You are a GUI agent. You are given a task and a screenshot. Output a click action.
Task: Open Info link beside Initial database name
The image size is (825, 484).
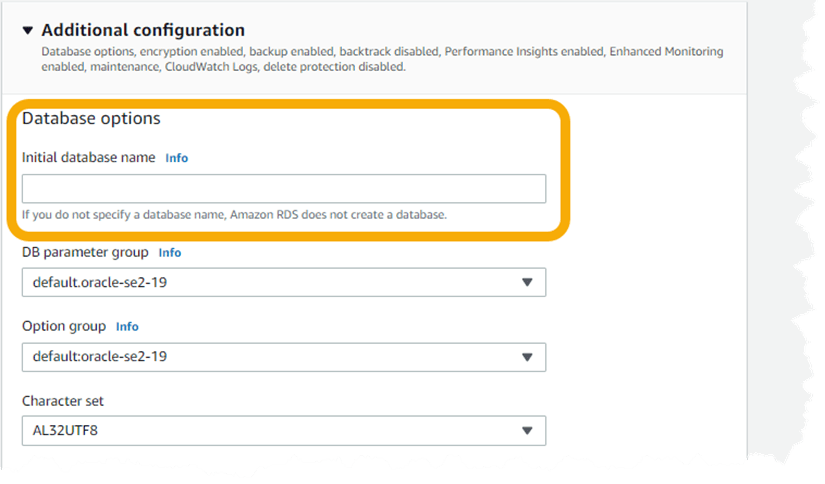(176, 158)
